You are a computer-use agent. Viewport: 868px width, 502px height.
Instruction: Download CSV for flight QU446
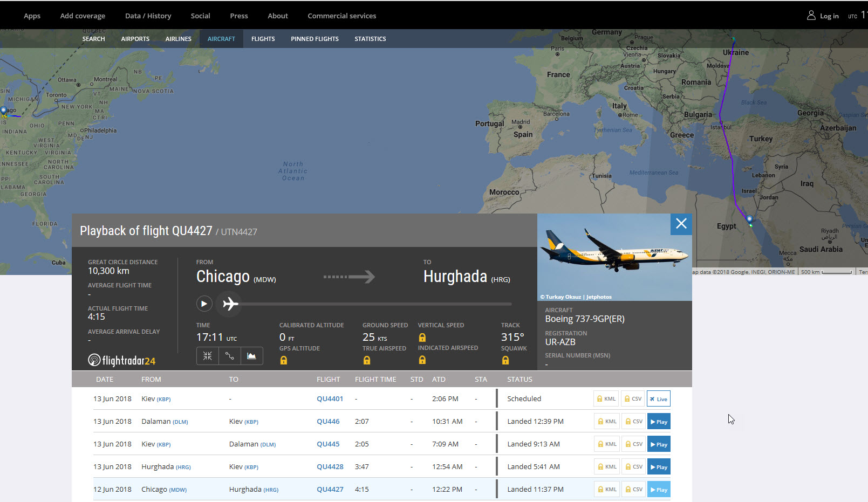pos(633,422)
